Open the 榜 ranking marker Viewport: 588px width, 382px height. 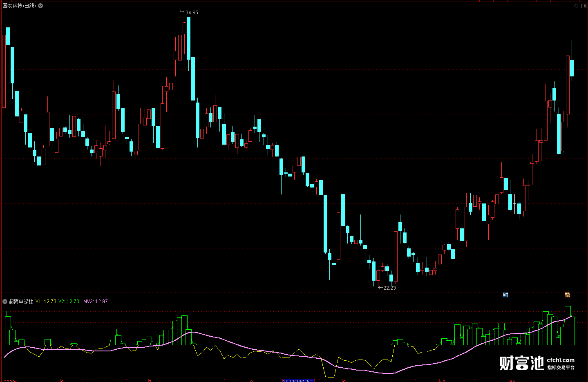[567, 295]
